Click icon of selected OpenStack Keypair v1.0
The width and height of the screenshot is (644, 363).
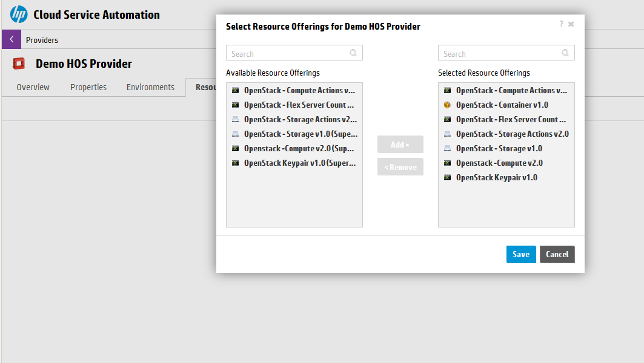point(447,178)
